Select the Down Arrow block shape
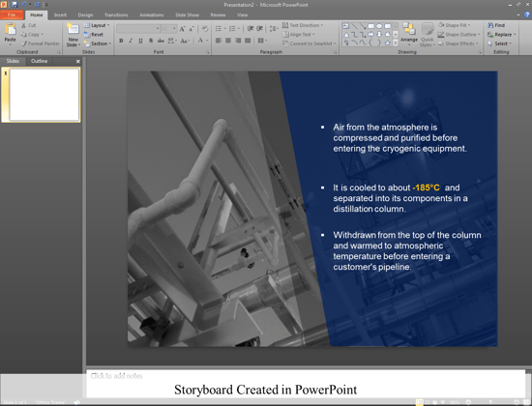This screenshot has height=406, width=532. pyautogui.click(x=379, y=34)
